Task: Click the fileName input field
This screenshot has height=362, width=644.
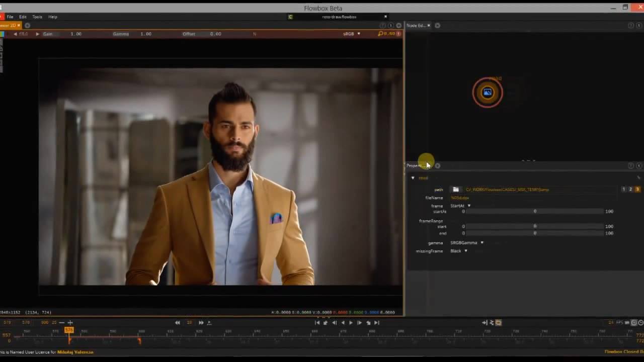Action: point(533,198)
